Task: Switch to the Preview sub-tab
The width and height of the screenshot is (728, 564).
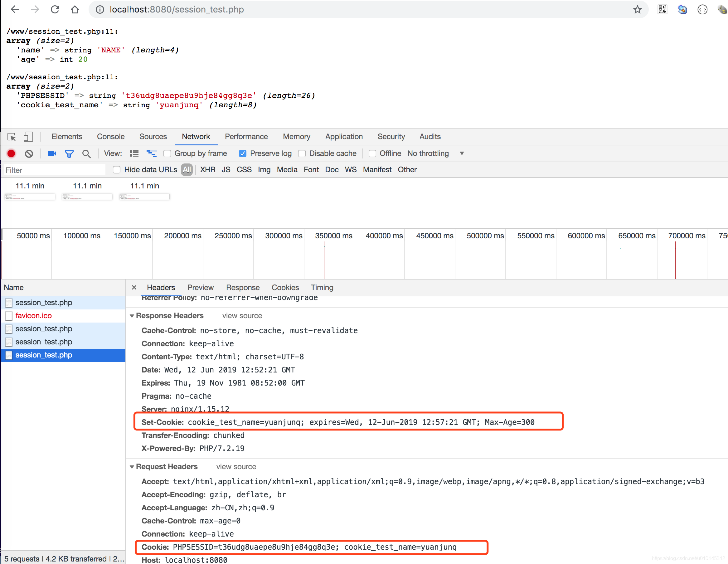Action: coord(200,288)
